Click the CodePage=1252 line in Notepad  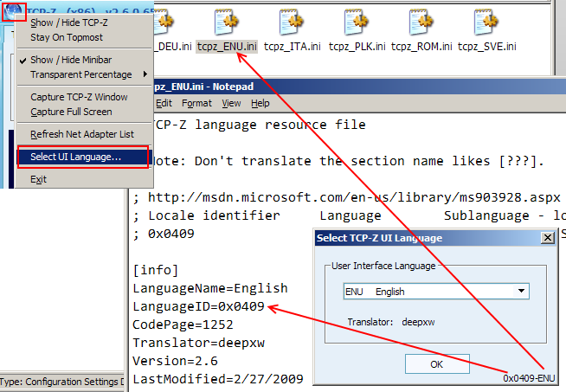183,325
